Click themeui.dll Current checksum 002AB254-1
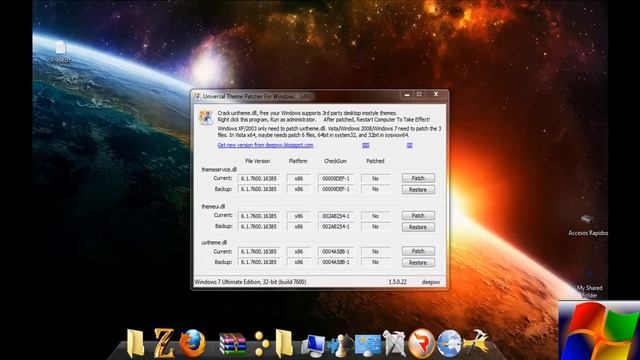This screenshot has width=640, height=360. tap(336, 216)
